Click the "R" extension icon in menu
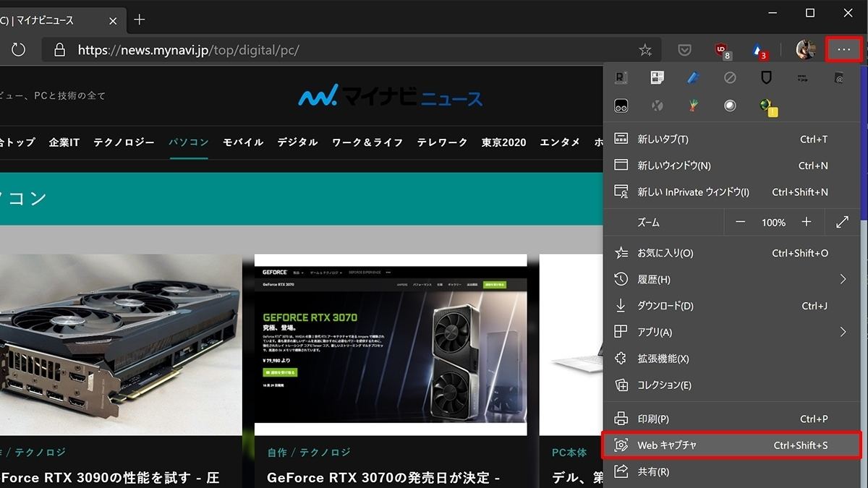 click(x=621, y=77)
